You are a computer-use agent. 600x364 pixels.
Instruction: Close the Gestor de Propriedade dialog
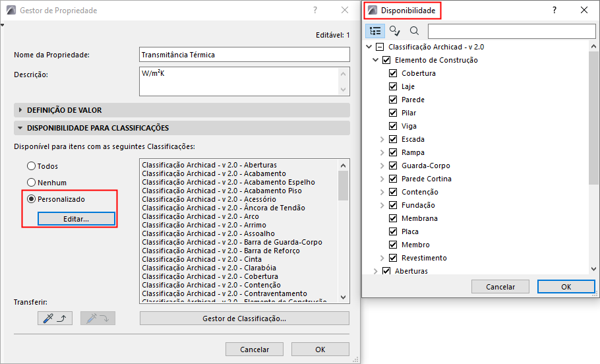pyautogui.click(x=345, y=11)
